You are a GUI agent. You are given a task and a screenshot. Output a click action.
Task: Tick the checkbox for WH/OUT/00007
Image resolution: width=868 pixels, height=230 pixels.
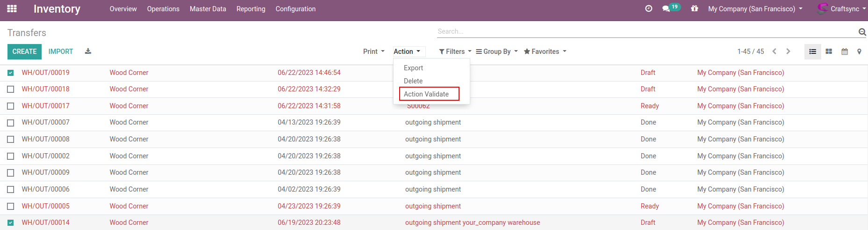point(11,123)
